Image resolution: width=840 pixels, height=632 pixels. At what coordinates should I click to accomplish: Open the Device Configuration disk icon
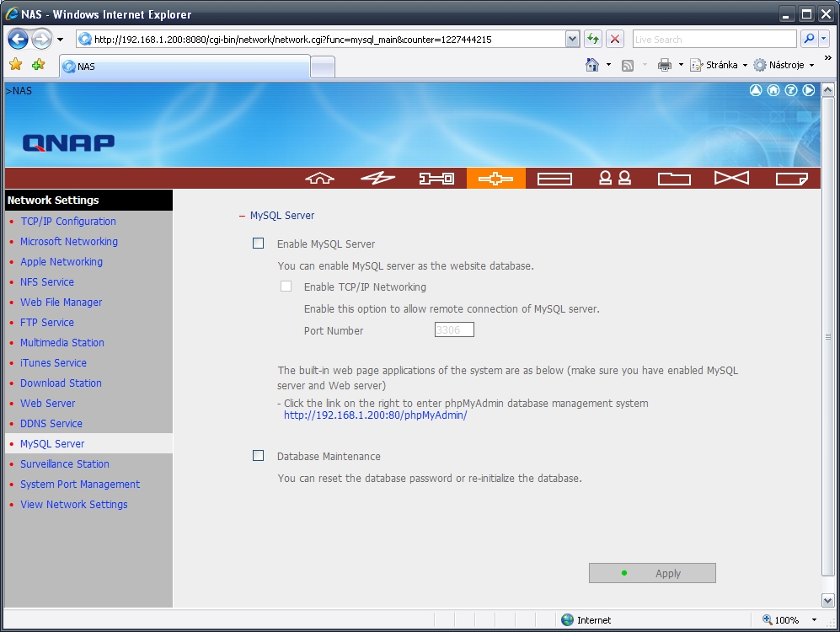[x=554, y=179]
